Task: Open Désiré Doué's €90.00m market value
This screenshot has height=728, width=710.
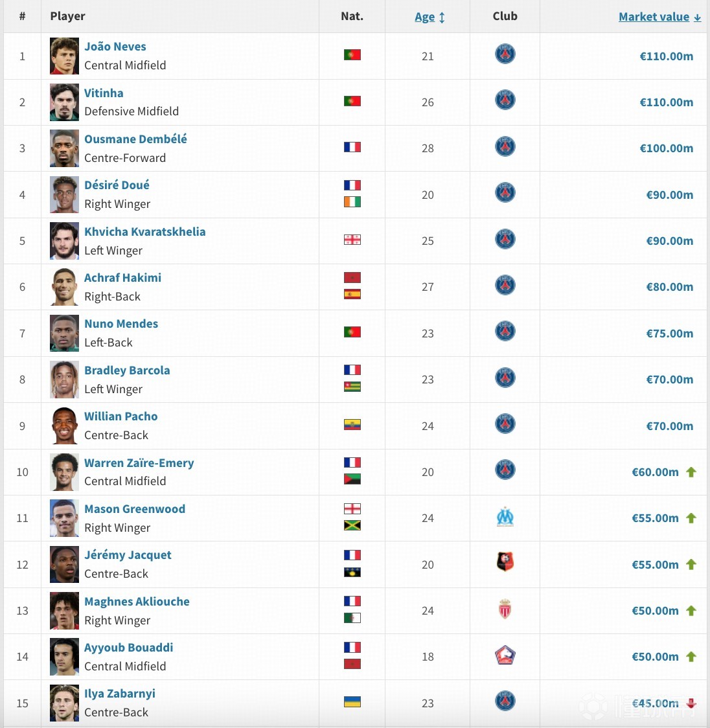Action: [x=669, y=195]
